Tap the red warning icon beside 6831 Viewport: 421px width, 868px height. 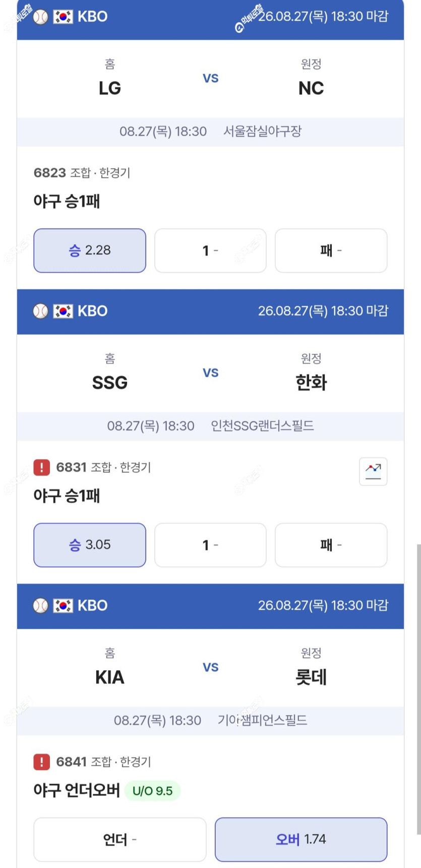(x=41, y=467)
